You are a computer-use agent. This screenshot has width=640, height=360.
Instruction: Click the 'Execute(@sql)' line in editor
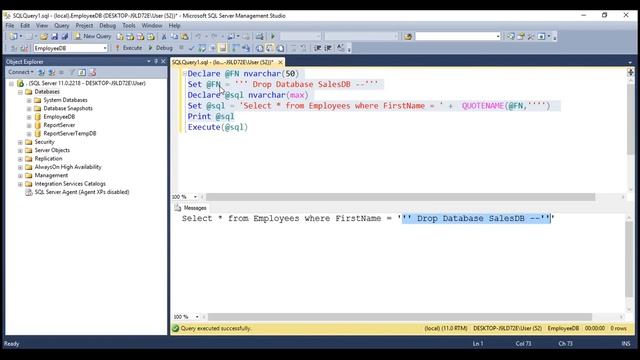(218, 127)
